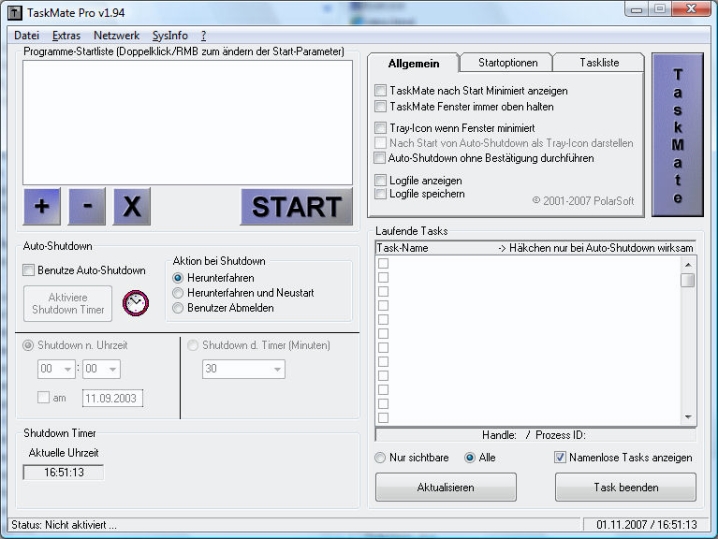This screenshot has width=718, height=539.
Task: Click the Aktualisieren button
Action: pos(445,488)
